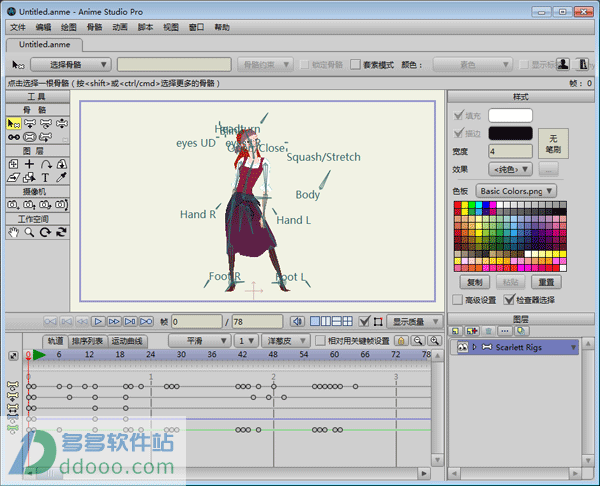
Task: Pick the Insert Text T tool
Action: [x=46, y=178]
